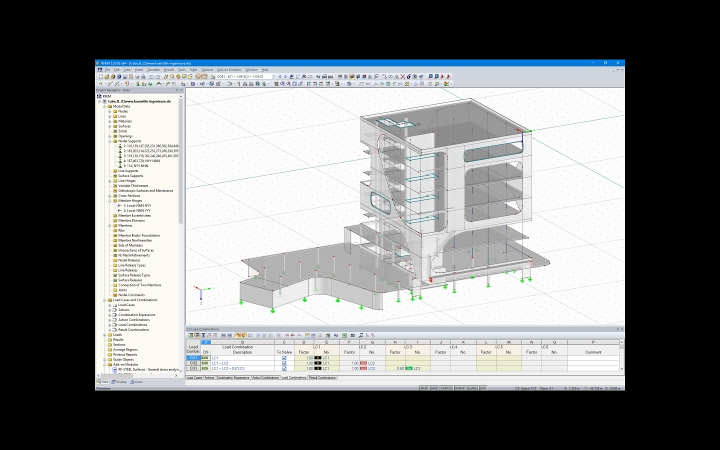
Task: Switch to the Load Cases table tab
Action: point(194,377)
